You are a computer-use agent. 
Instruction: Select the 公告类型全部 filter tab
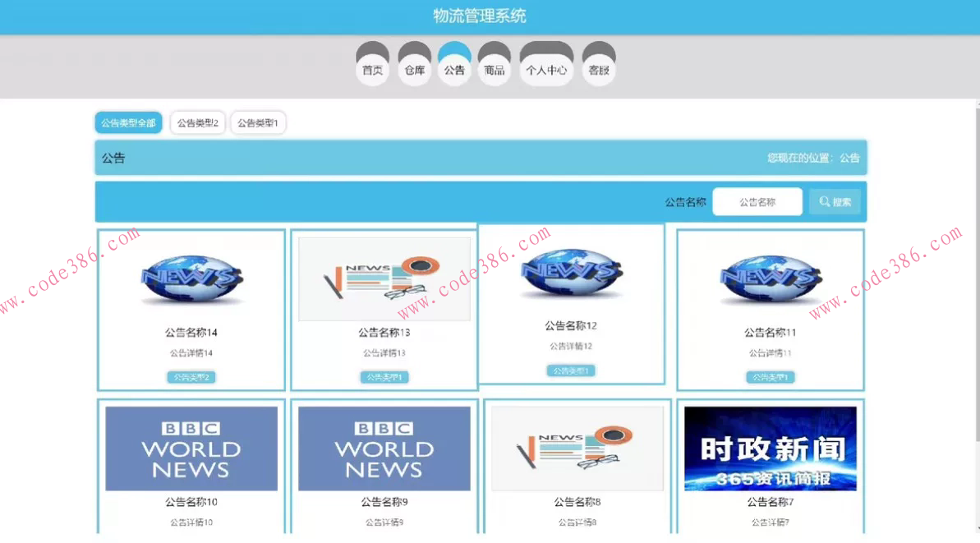click(127, 122)
